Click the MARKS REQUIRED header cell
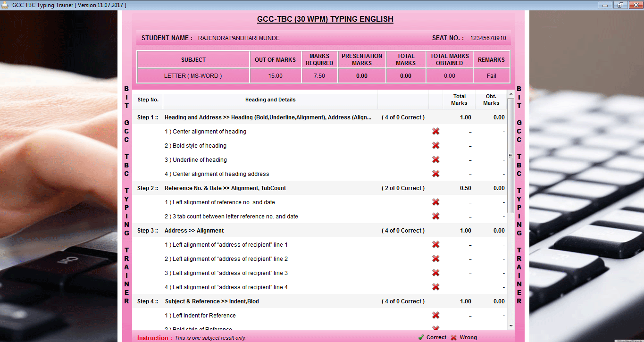Screen dimensions: 644x342 coord(319,59)
